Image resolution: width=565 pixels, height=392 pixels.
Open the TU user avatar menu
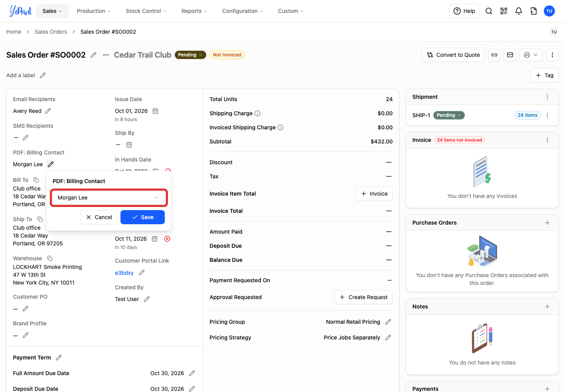coord(549,11)
